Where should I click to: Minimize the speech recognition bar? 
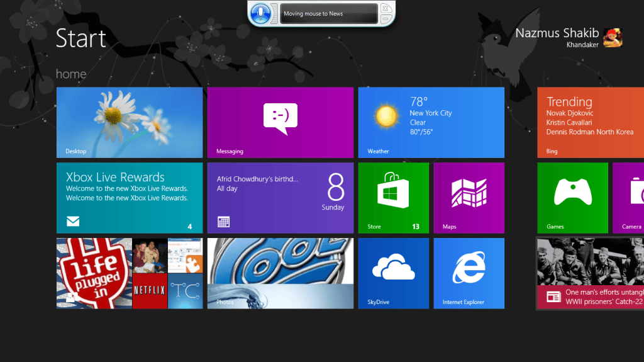point(386,18)
